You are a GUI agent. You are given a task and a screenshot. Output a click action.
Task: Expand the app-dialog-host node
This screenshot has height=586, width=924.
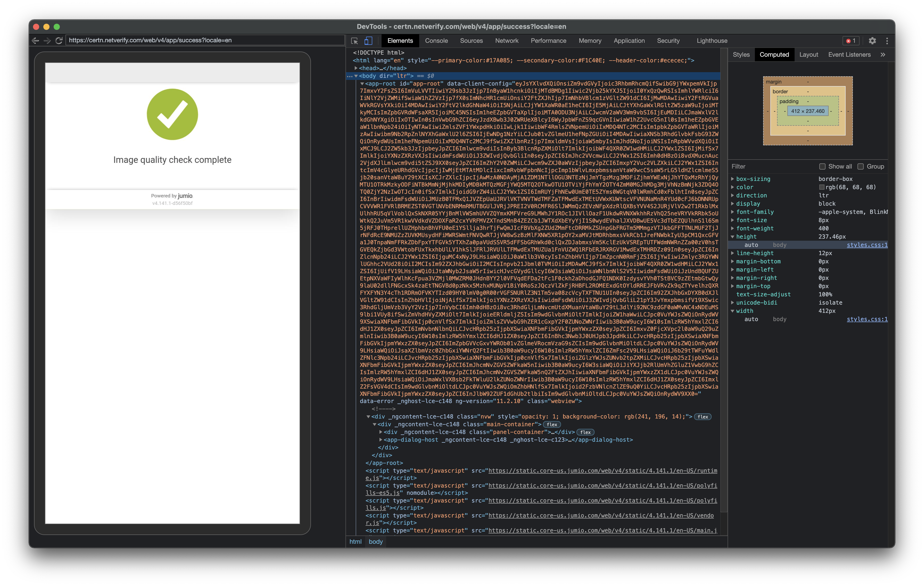coord(381,440)
